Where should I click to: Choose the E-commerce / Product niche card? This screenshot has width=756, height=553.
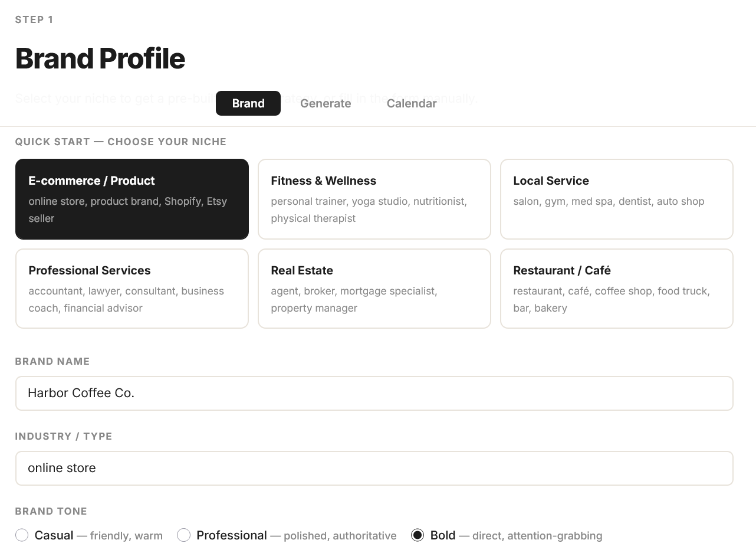click(x=132, y=199)
